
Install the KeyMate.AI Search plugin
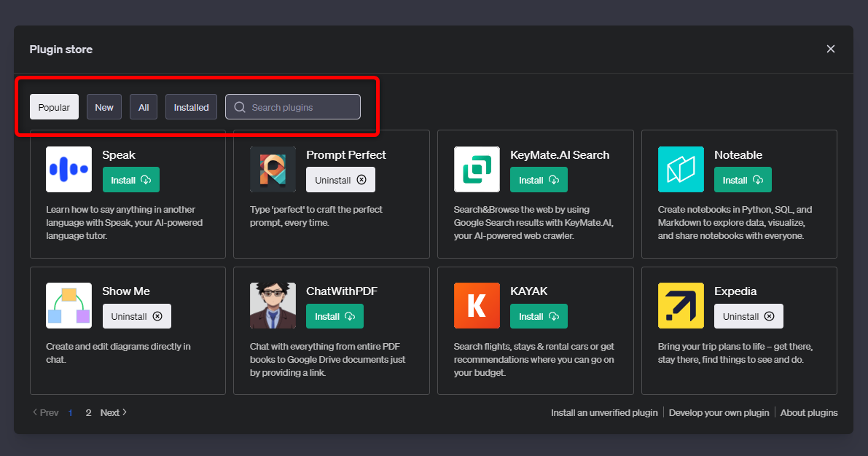click(x=539, y=180)
